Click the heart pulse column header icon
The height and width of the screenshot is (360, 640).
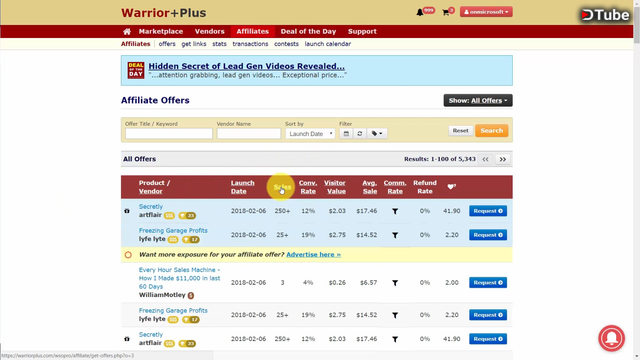(x=451, y=187)
